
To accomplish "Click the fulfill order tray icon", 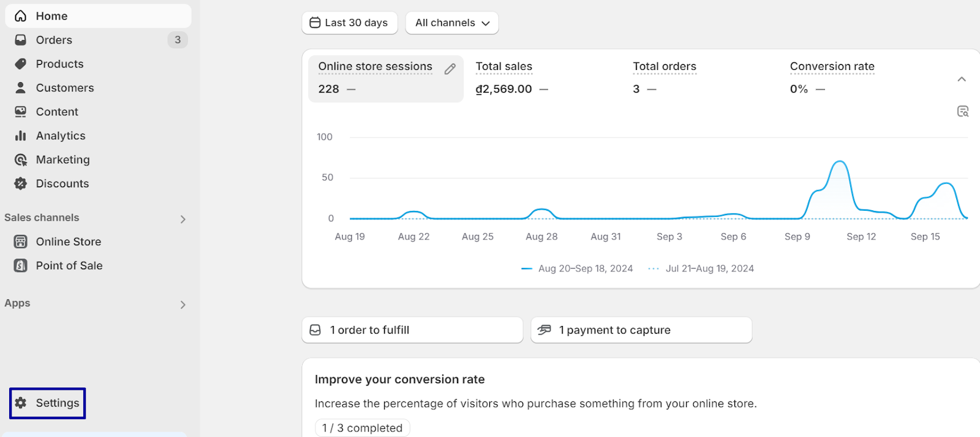I will click(x=315, y=330).
